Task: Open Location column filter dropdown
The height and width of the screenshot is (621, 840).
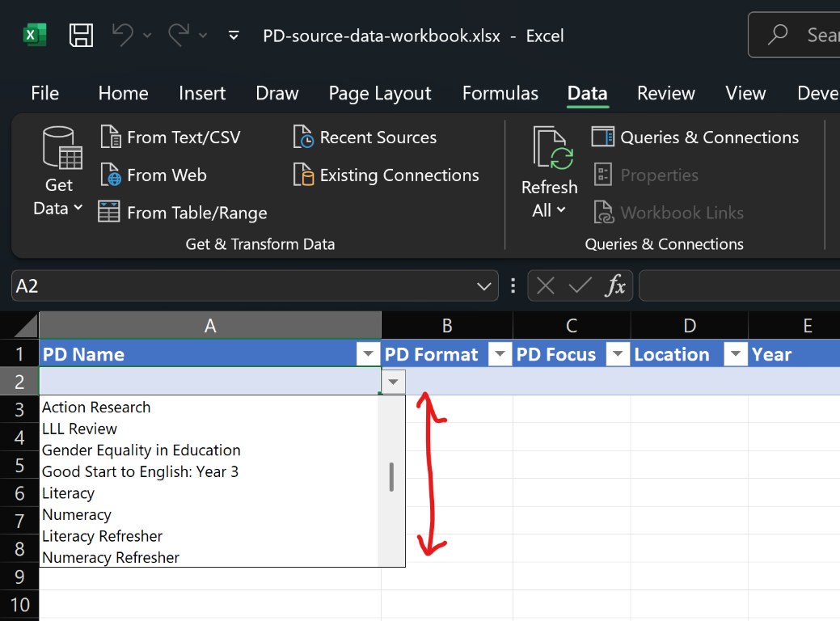Action: [x=736, y=355]
